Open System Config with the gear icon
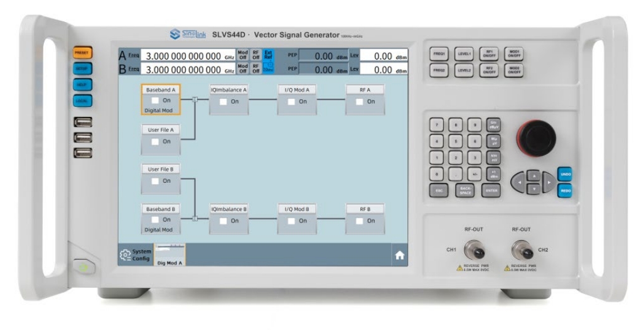Image resolution: width=644 pixels, height=330 pixels. click(x=125, y=255)
